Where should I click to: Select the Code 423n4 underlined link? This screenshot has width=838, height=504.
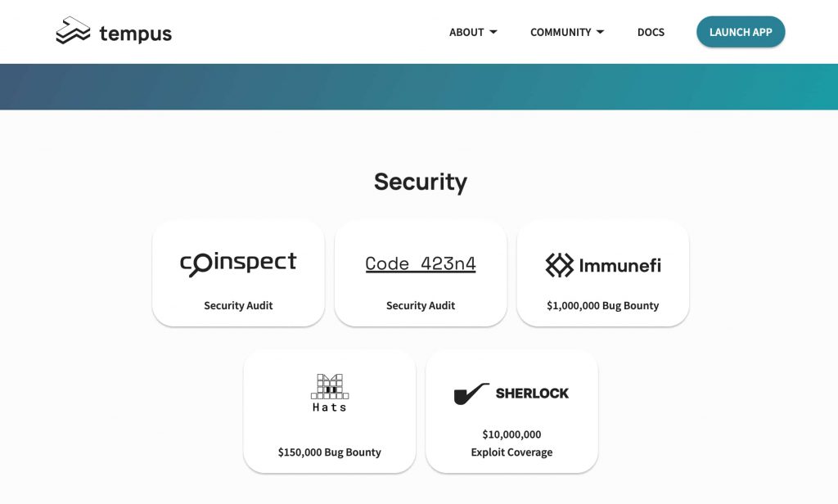420,263
